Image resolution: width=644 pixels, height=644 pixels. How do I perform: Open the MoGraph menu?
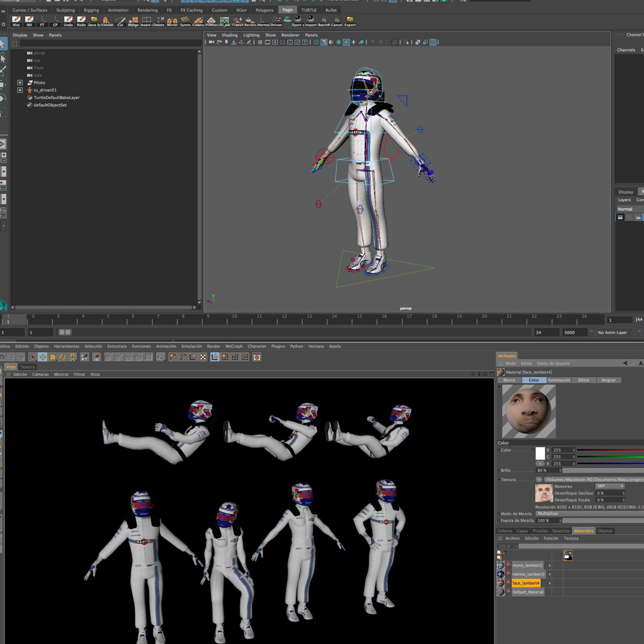[234, 346]
